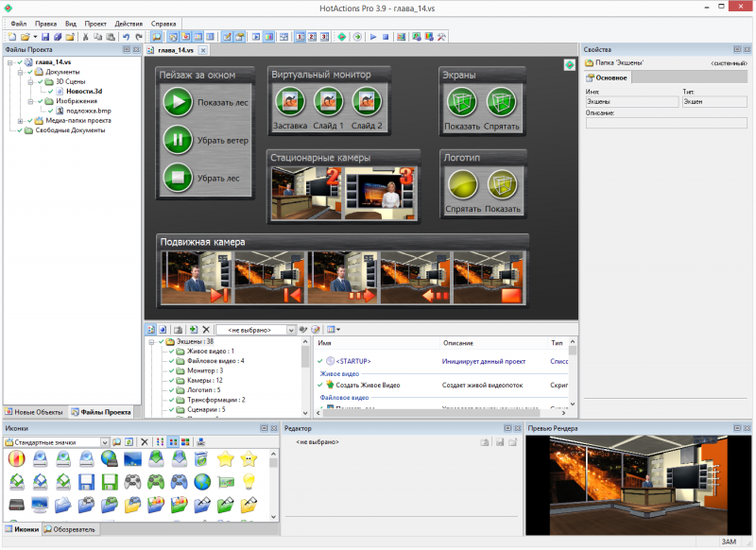Click the green Play button beside 'Показать лес'
756x550 pixels.
tap(178, 102)
